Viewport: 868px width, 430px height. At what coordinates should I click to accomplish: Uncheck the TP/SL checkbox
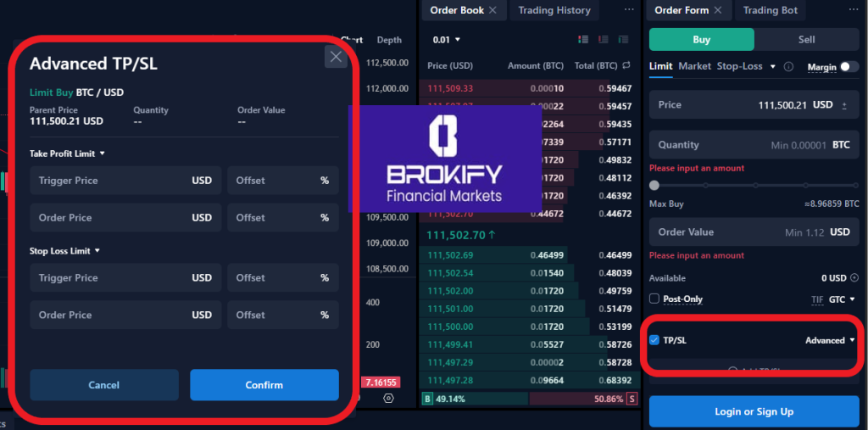point(654,340)
